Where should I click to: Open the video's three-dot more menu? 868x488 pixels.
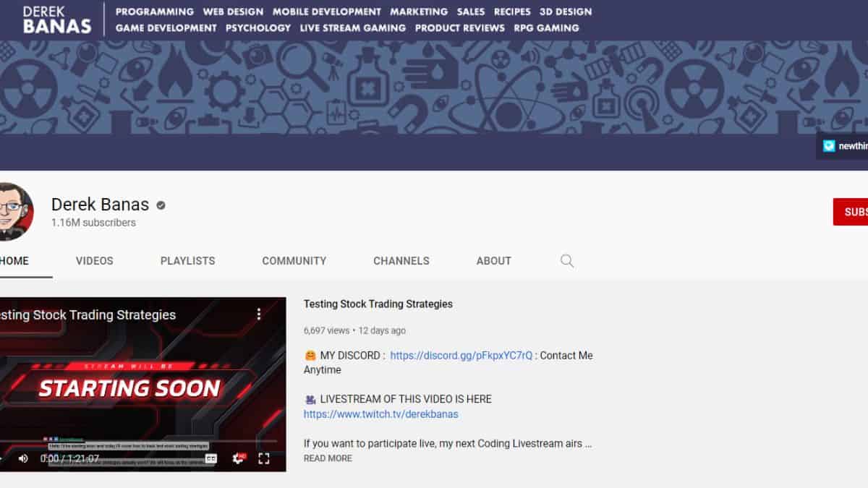coord(259,314)
